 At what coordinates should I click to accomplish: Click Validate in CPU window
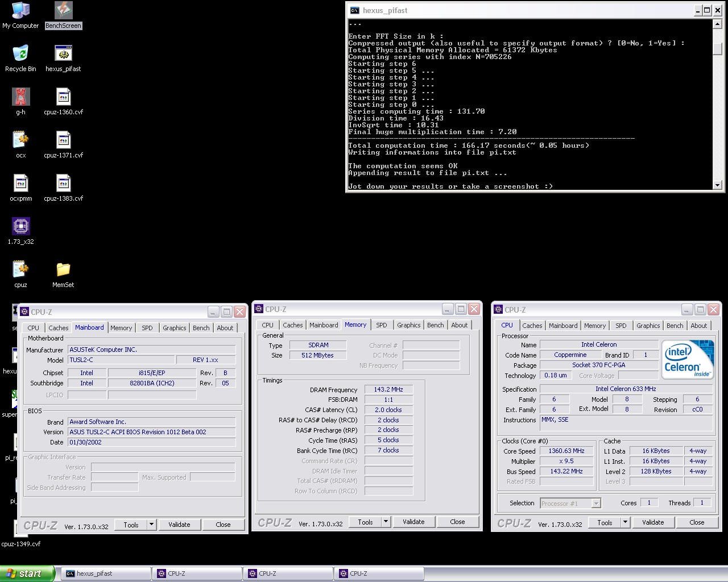(x=653, y=522)
